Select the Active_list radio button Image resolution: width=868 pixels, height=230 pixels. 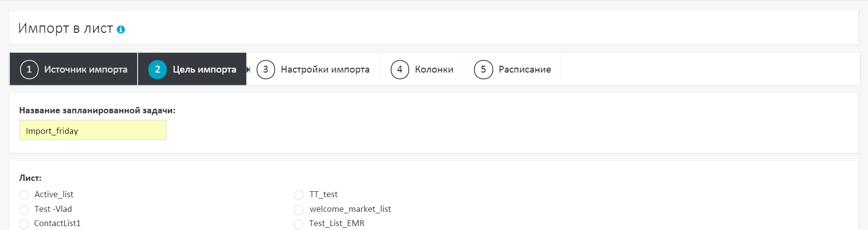[24, 195]
